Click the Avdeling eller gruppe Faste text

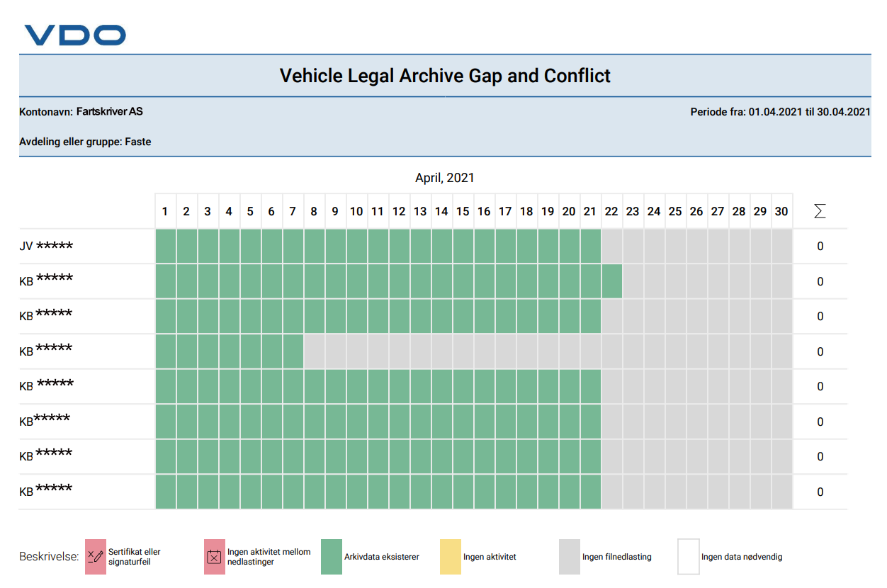coord(85,142)
